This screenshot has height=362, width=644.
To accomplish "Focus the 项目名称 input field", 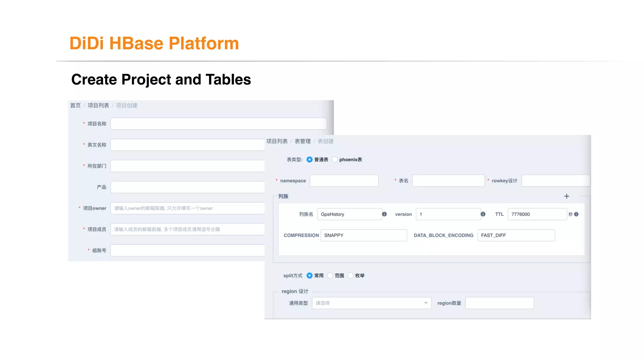I will 219,124.
